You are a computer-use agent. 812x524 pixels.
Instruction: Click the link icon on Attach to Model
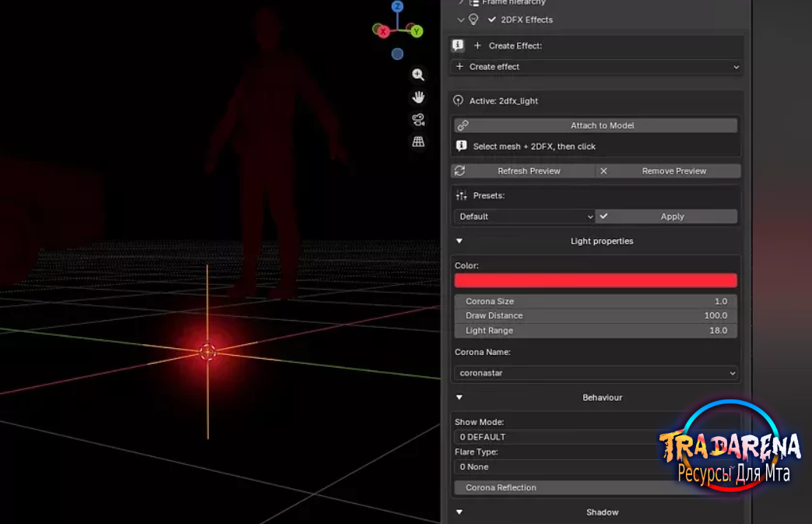coord(463,125)
